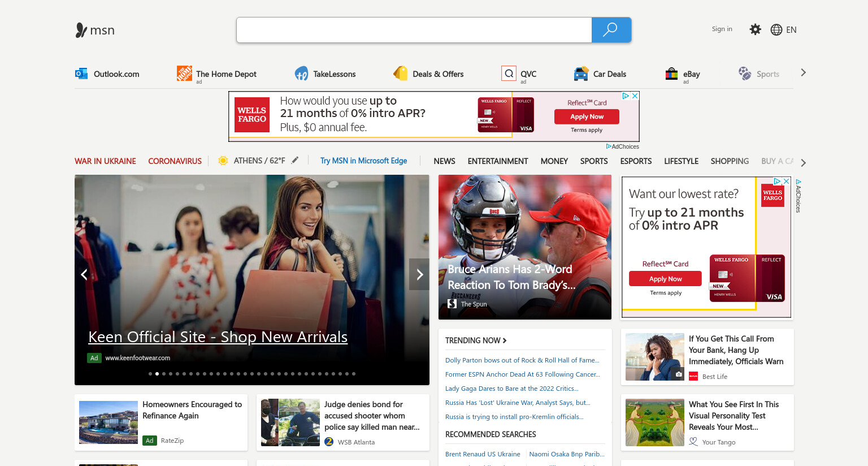Open Russia pro-Kremlin officials trending link
This screenshot has width=868, height=466.
pyautogui.click(x=514, y=417)
